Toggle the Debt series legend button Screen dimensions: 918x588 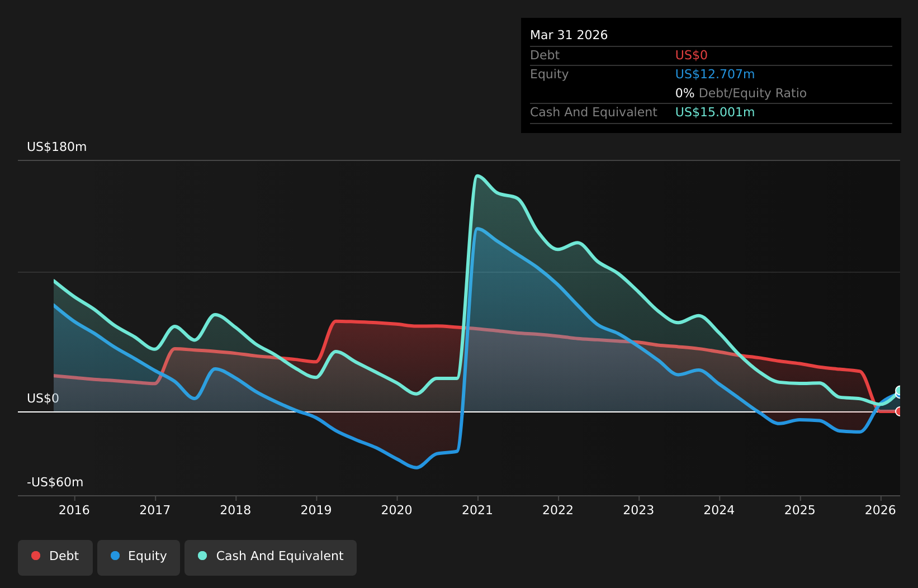pyautogui.click(x=55, y=557)
